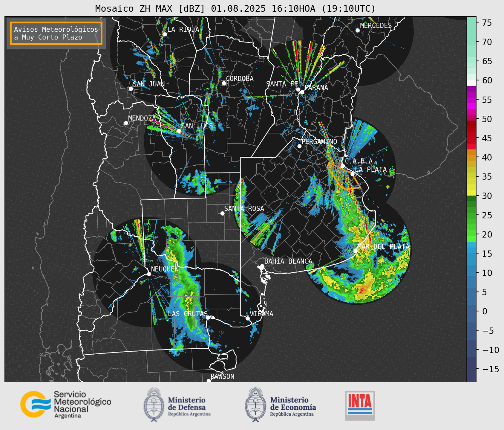Click the 25 dBZ green color swatch
504x430 pixels.
tap(471, 216)
